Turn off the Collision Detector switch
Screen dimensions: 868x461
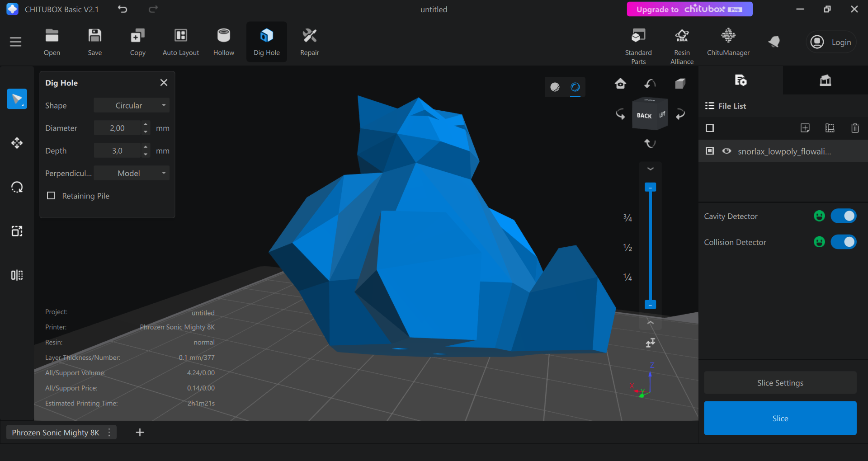tap(844, 242)
